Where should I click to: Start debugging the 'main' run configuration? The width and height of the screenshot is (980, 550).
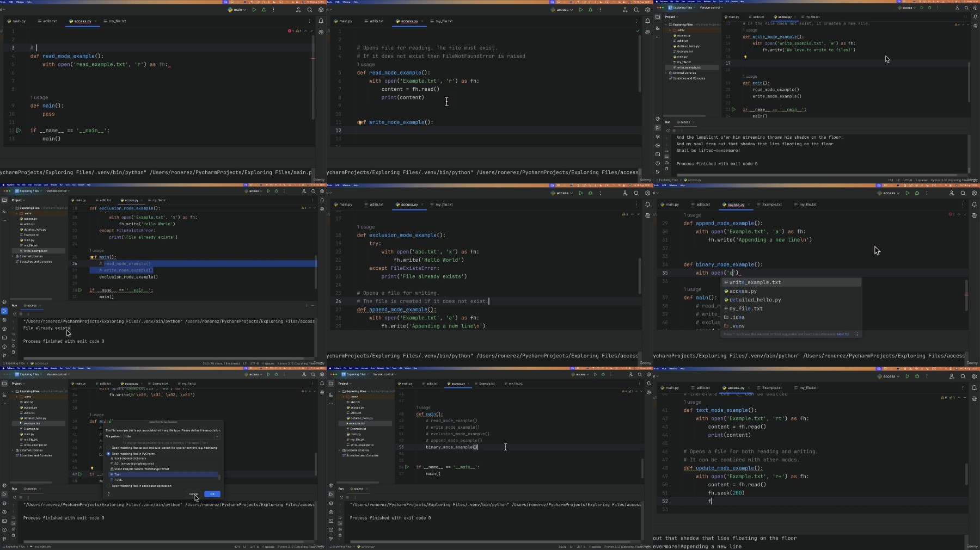point(264,10)
